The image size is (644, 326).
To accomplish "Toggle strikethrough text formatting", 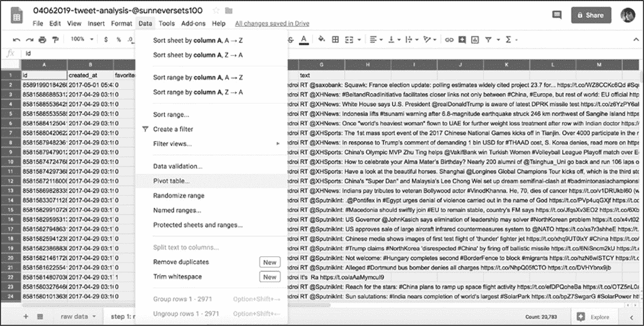I will tap(291, 40).
